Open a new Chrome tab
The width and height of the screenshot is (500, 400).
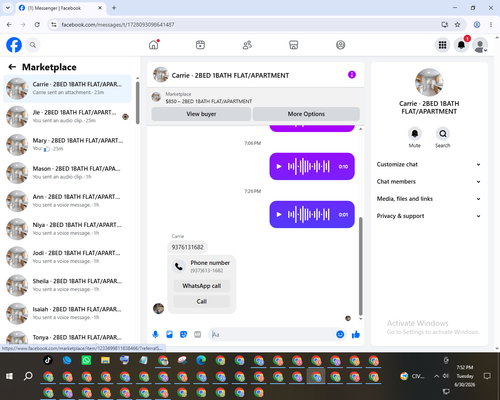click(x=114, y=8)
